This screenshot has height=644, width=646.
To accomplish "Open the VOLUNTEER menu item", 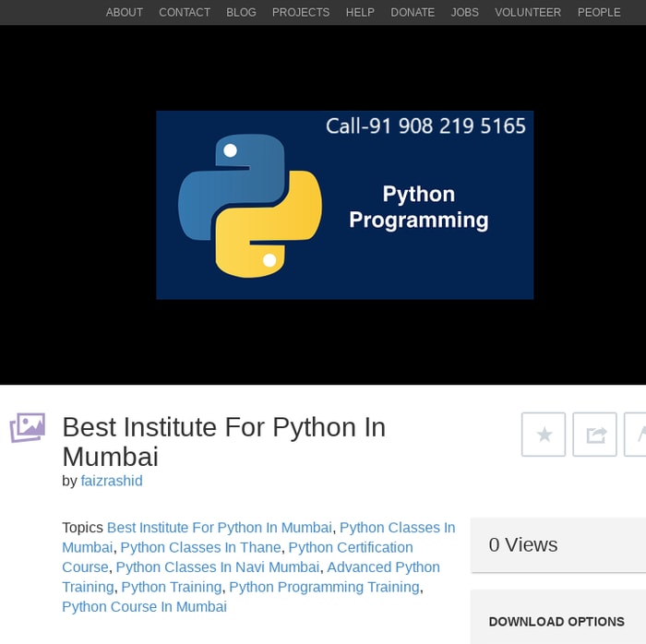I will (528, 12).
